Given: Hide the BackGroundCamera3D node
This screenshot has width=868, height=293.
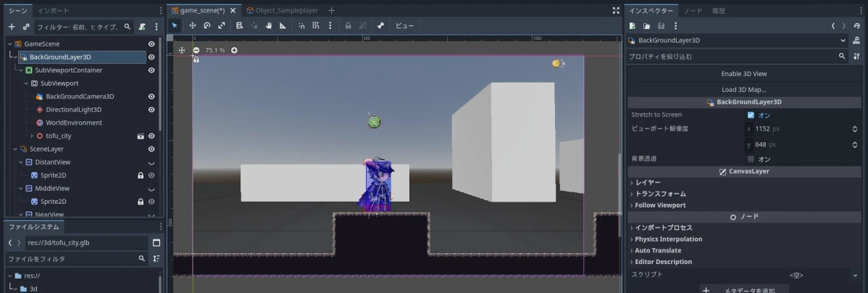Looking at the screenshot, I should (151, 96).
